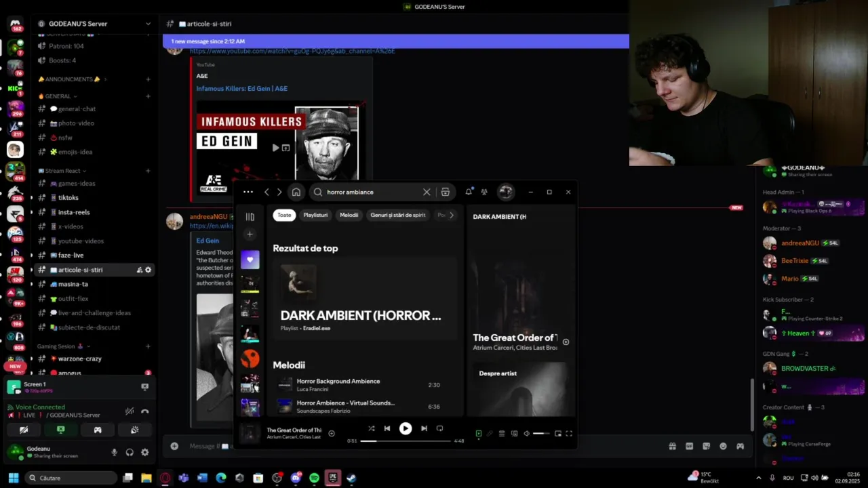Toggle repeat in Spotify player
This screenshot has height=488, width=868.
click(x=440, y=428)
